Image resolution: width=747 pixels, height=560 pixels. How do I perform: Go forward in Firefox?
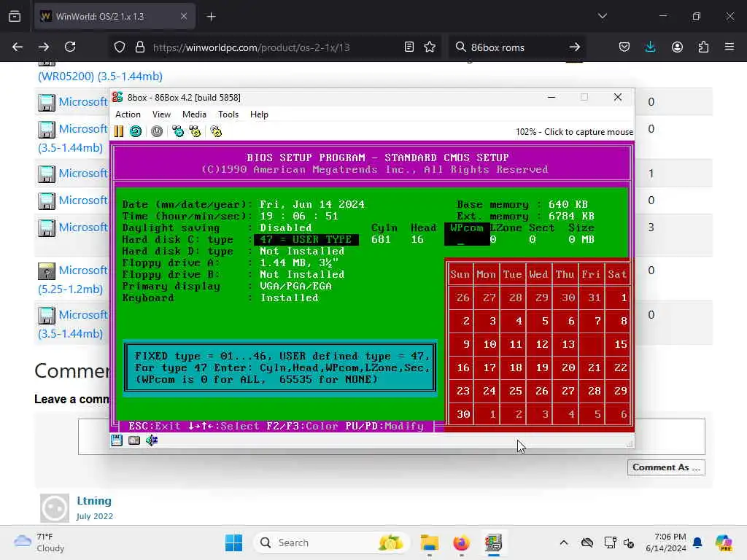[x=43, y=47]
